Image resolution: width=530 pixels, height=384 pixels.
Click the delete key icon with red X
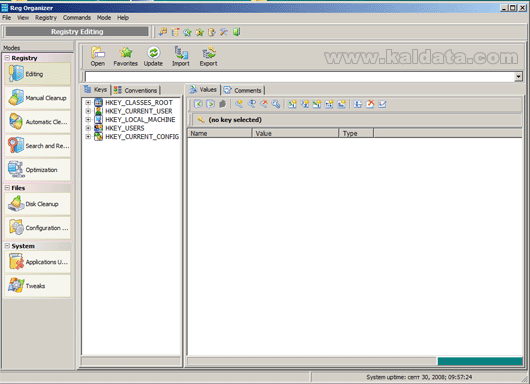[264, 104]
